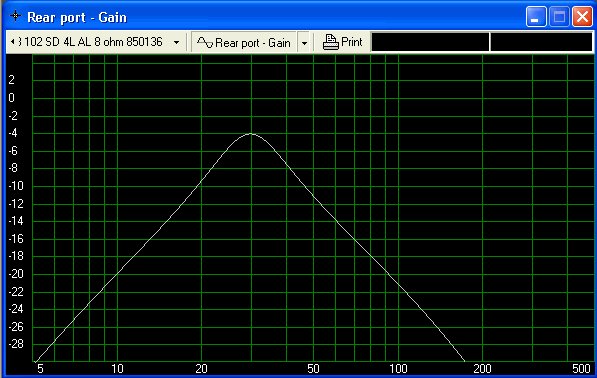
Task: Click the first black readout field
Action: coord(430,42)
